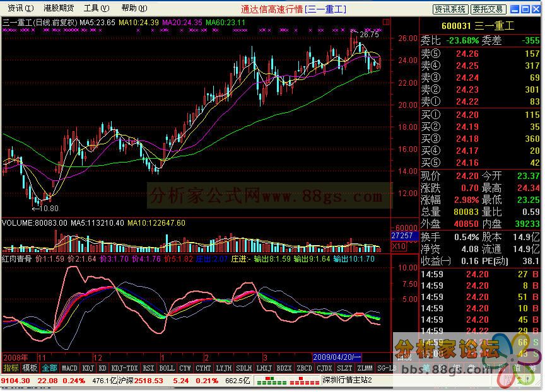Minimize the 通达信 window

(515, 9)
